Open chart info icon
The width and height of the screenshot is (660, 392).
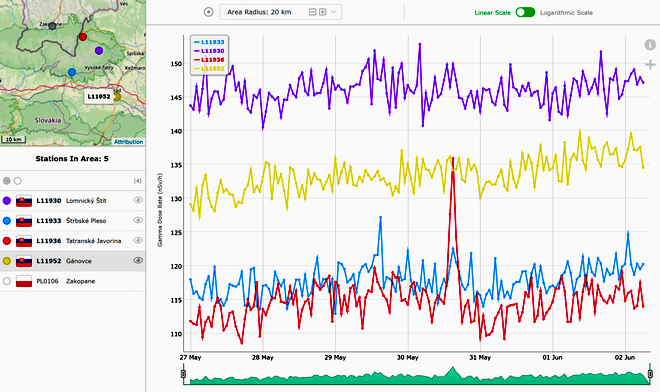tap(650, 45)
